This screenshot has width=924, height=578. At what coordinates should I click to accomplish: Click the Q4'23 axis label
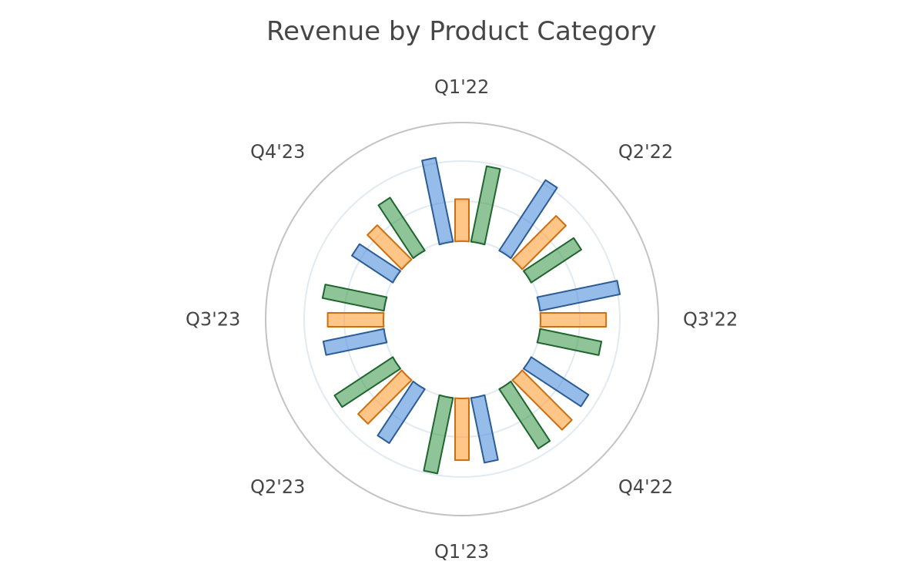tap(277, 153)
